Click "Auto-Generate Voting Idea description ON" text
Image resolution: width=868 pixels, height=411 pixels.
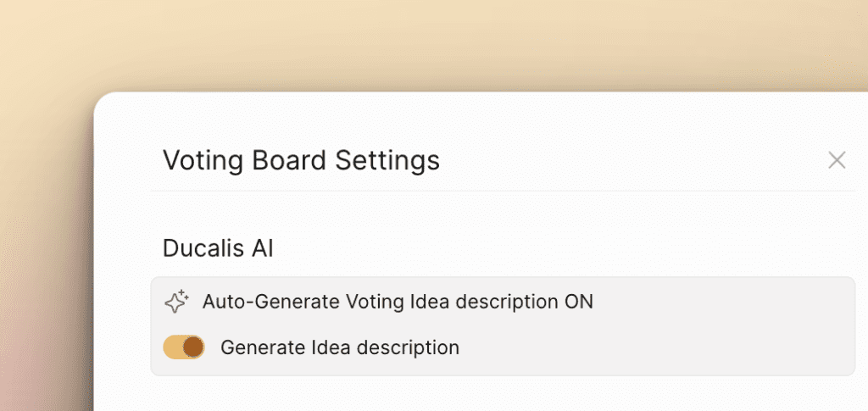pyautogui.click(x=398, y=302)
